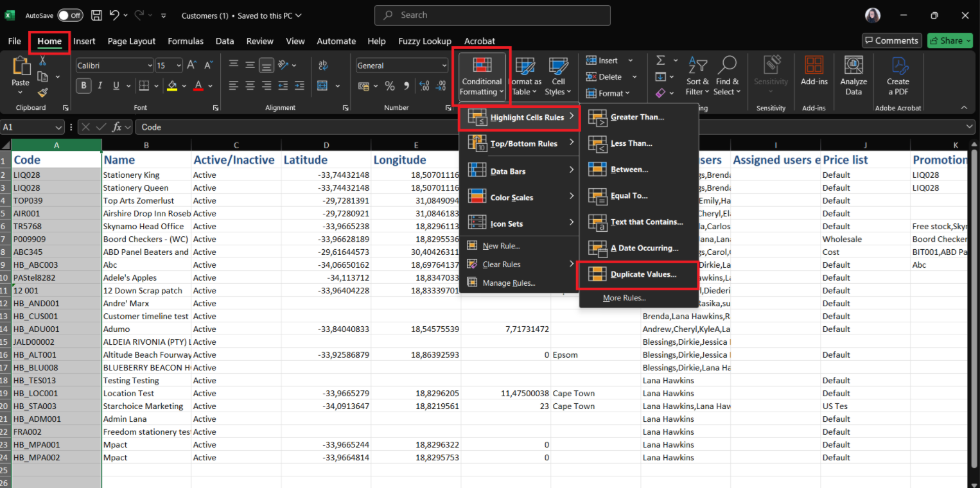Apply percent style formatting
980x488 pixels.
click(x=390, y=86)
